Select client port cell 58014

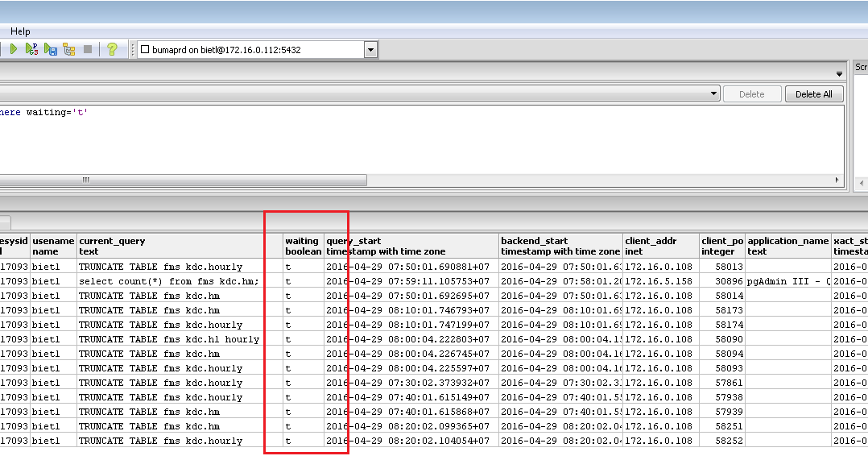point(722,296)
